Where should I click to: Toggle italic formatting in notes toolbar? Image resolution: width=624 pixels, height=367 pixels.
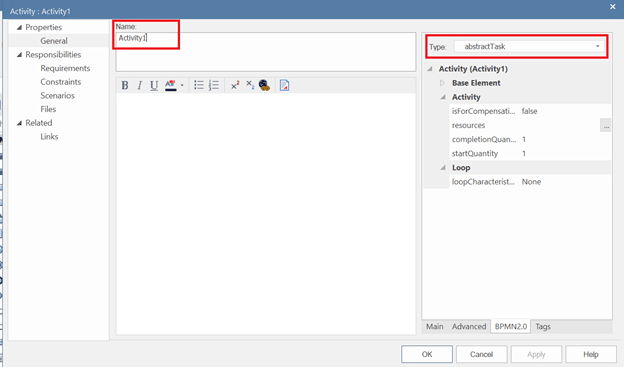(139, 85)
